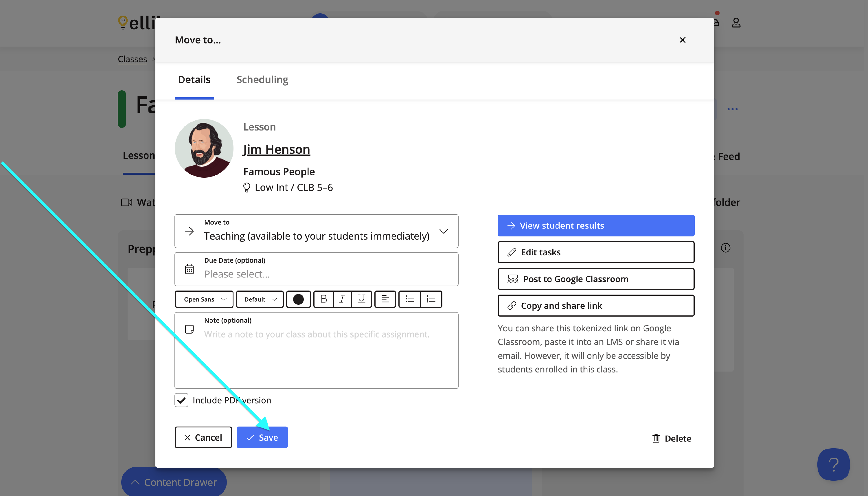This screenshot has width=868, height=496.
Task: Click the text alignment icon
Action: point(385,299)
